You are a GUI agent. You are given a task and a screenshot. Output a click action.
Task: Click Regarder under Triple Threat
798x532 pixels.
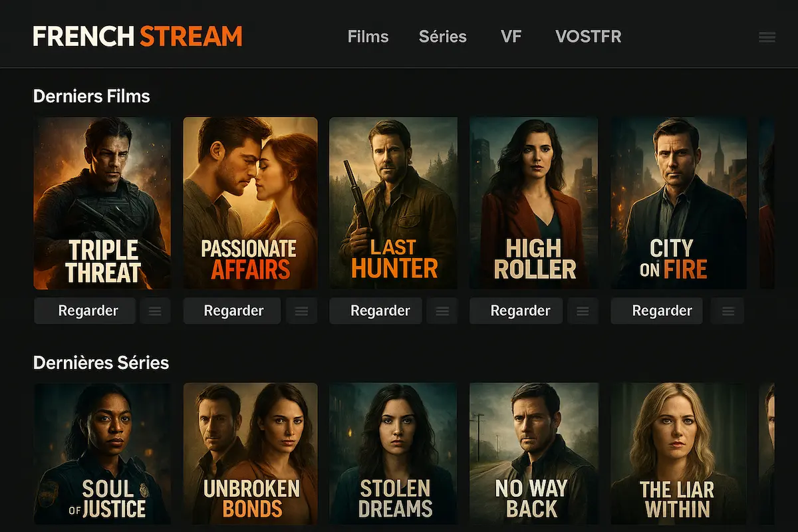85,311
